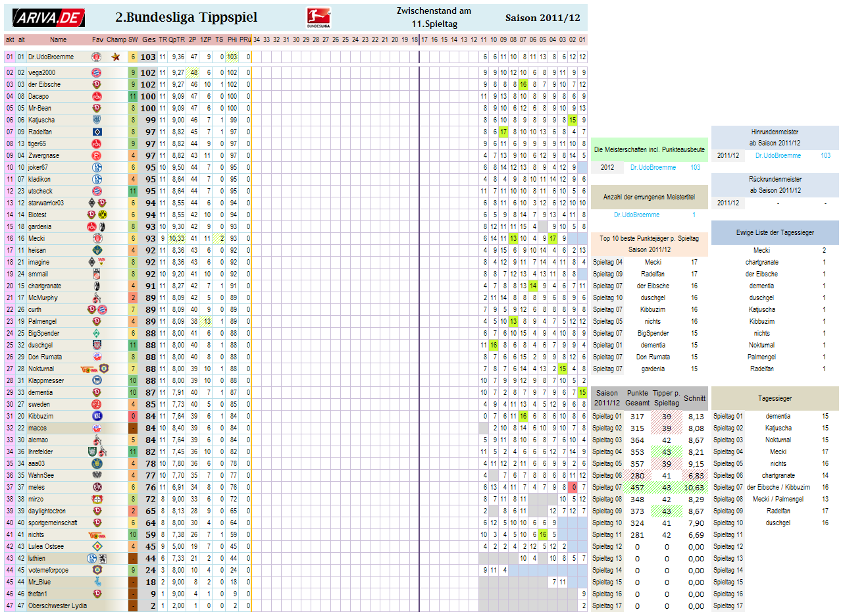
Task: Click the Freiburg logo in chartgranate's row
Action: pyautogui.click(x=97, y=286)
